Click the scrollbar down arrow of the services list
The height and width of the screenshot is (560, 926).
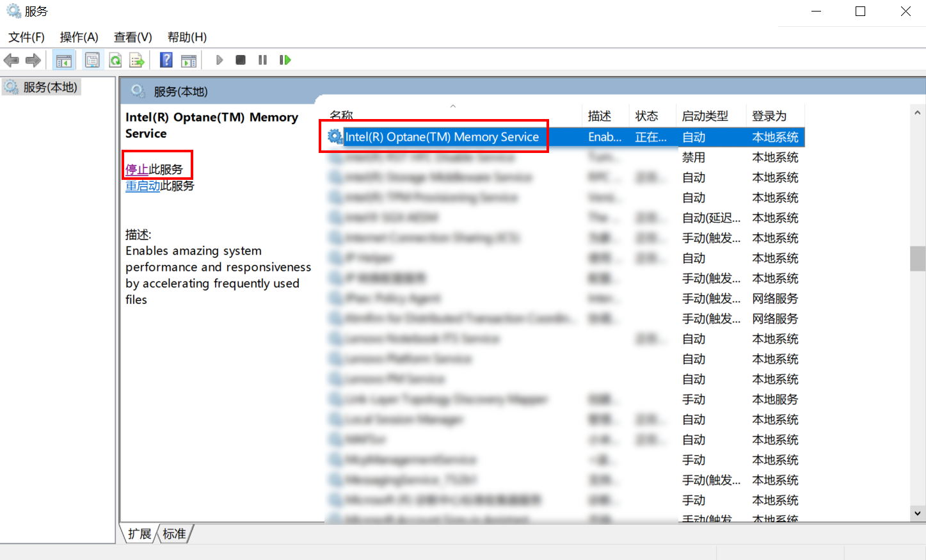918,513
